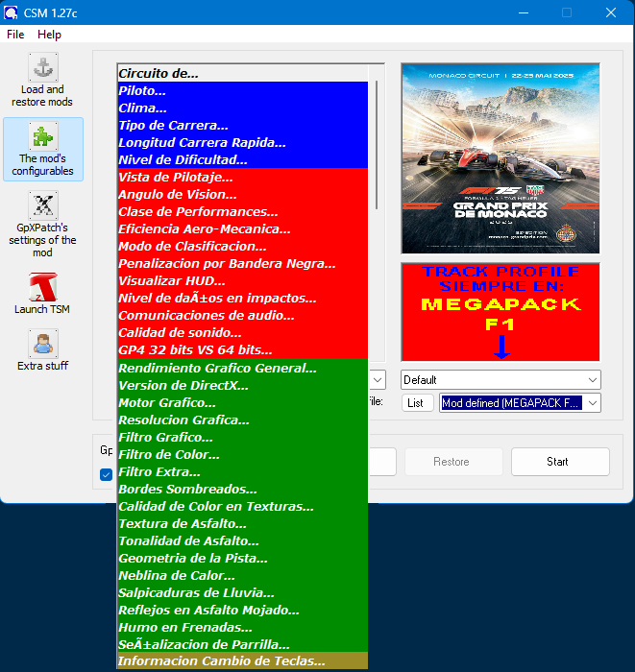Click the Launch TSM icon

[43, 287]
